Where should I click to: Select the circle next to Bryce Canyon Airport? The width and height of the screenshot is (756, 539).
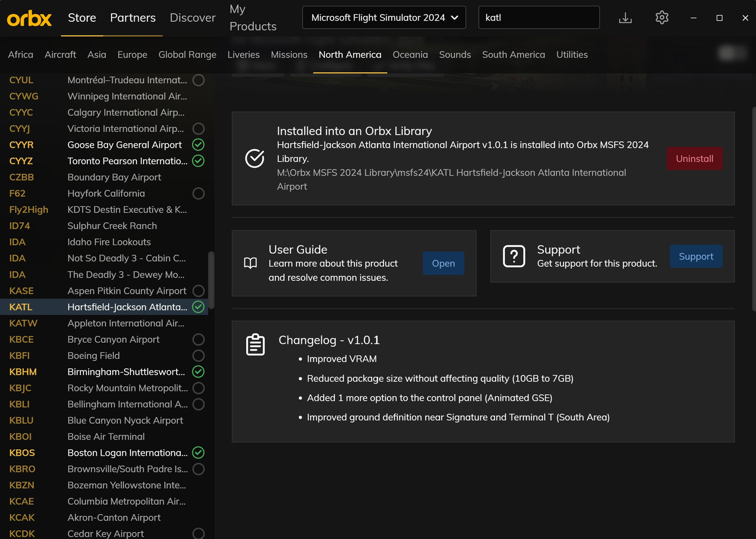coord(198,339)
